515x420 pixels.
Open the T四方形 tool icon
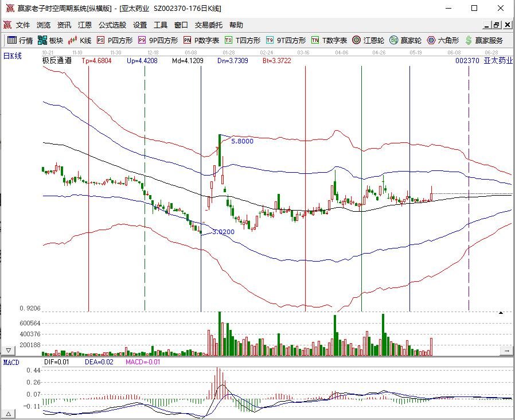tap(229, 40)
